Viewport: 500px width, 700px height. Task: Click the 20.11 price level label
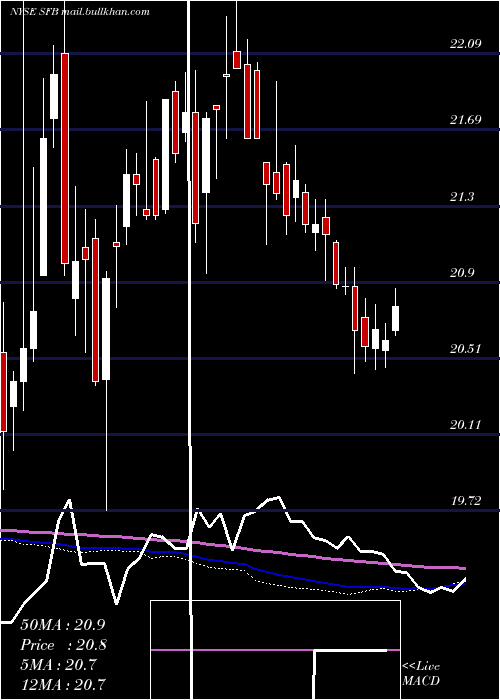click(x=466, y=425)
